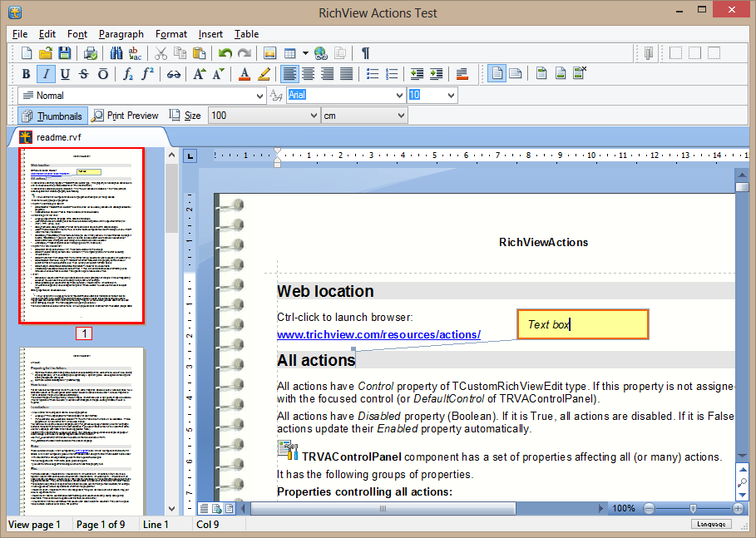Toggle the Thumbnails panel button
The width and height of the screenshot is (756, 538).
point(53,116)
